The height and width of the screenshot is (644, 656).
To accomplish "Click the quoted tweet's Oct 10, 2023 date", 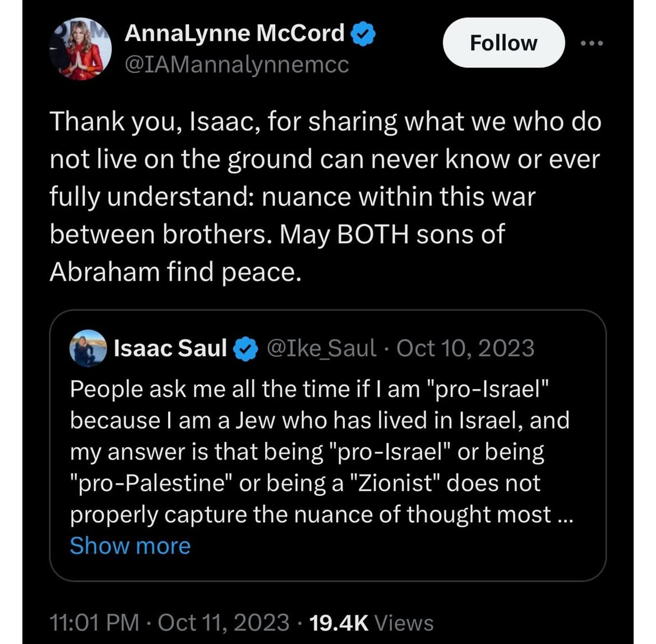I will coord(465,348).
